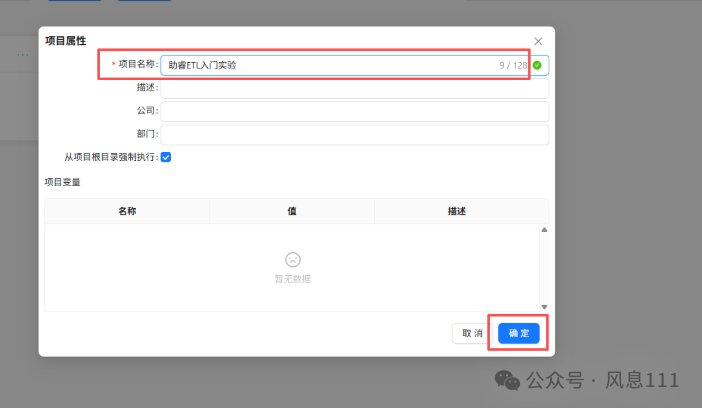
Task: Click table scrollbar up arrow
Action: [544, 230]
